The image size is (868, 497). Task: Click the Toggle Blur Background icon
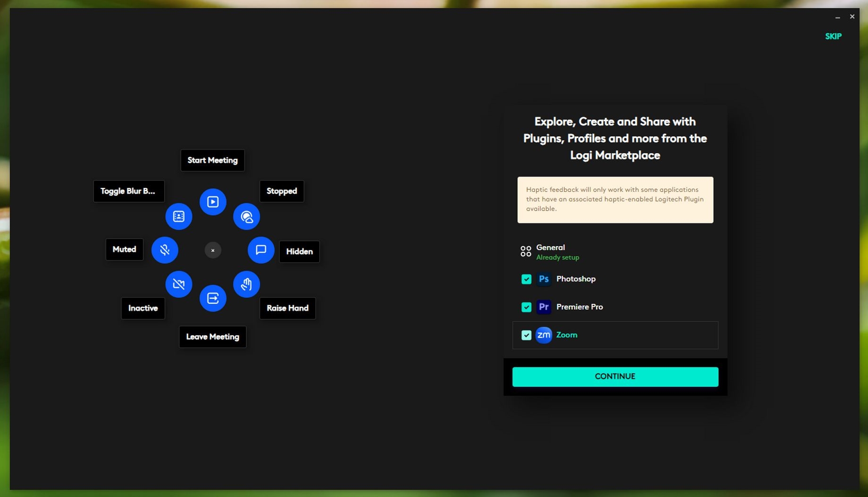179,217
